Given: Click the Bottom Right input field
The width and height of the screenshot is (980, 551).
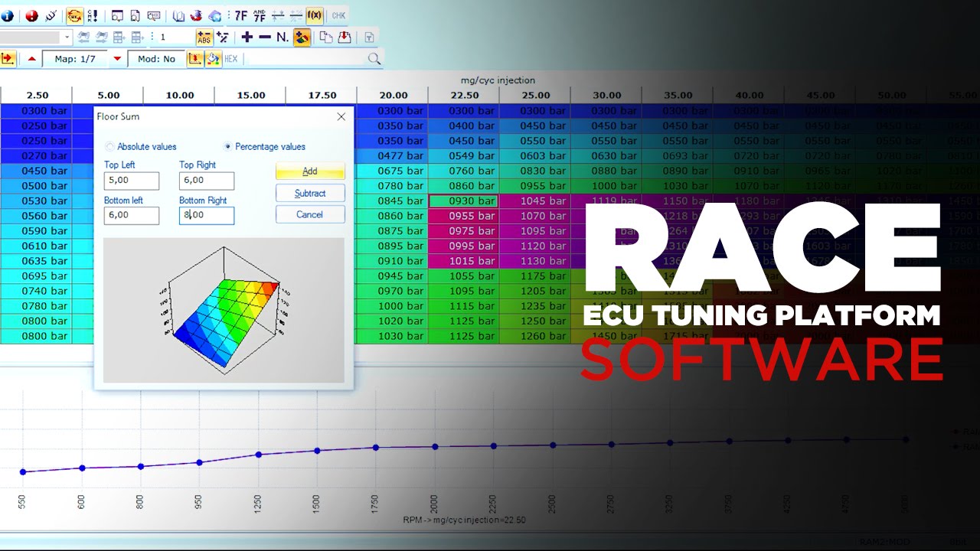Looking at the screenshot, I should pyautogui.click(x=207, y=215).
